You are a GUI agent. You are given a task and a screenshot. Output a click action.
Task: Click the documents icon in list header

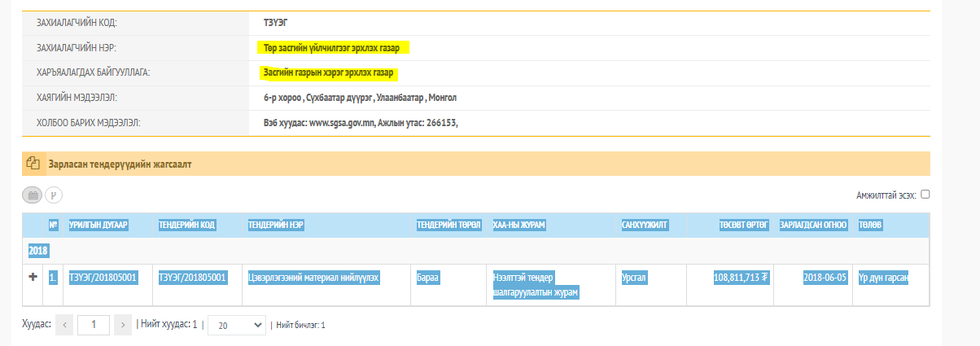(x=33, y=163)
